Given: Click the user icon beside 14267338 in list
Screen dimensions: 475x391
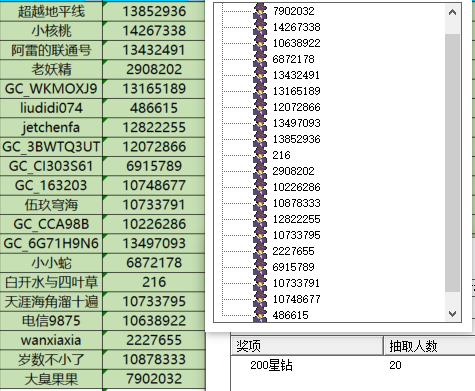Looking at the screenshot, I should tap(260, 27).
